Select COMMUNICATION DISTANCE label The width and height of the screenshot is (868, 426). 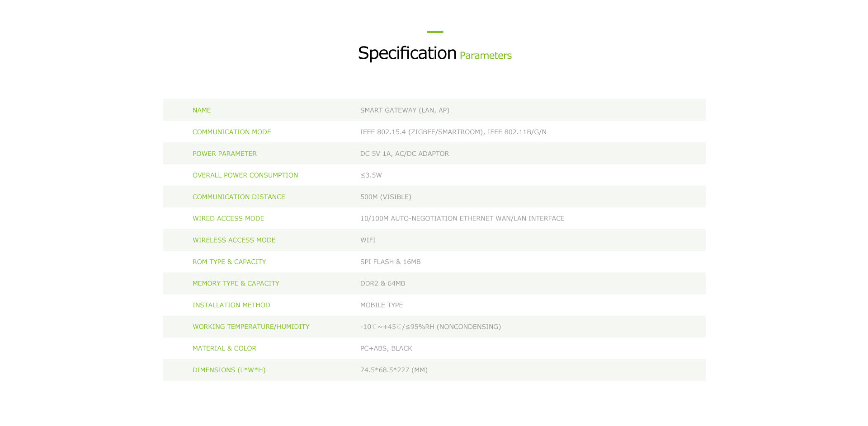coord(239,197)
